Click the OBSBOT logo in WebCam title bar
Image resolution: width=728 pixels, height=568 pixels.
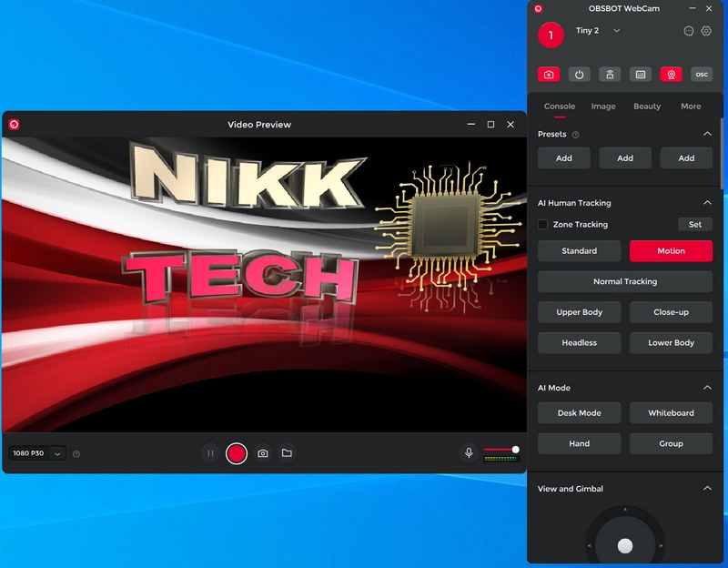[538, 8]
